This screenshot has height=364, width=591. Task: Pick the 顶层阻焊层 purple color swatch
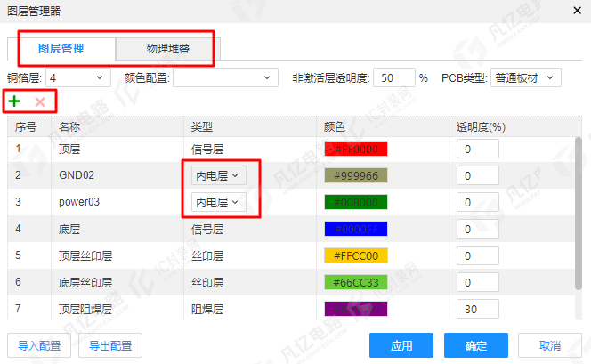point(356,310)
